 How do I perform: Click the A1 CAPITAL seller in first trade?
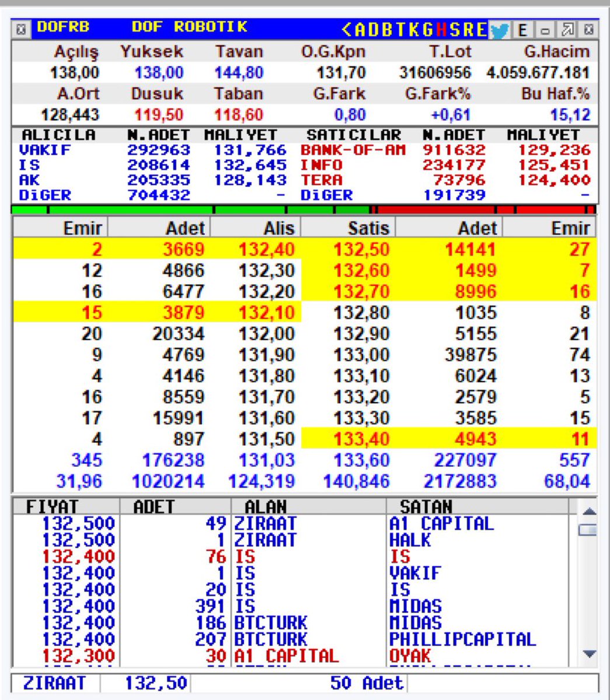(442, 524)
